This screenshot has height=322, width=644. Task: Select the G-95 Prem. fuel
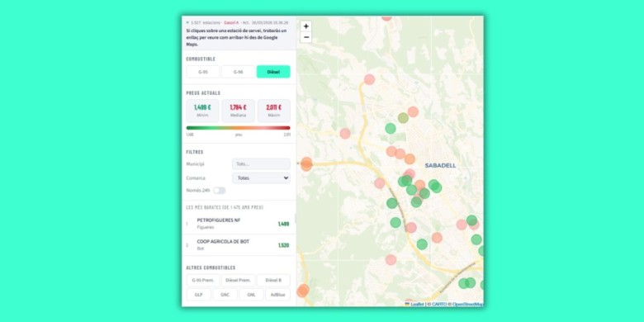[x=203, y=281]
